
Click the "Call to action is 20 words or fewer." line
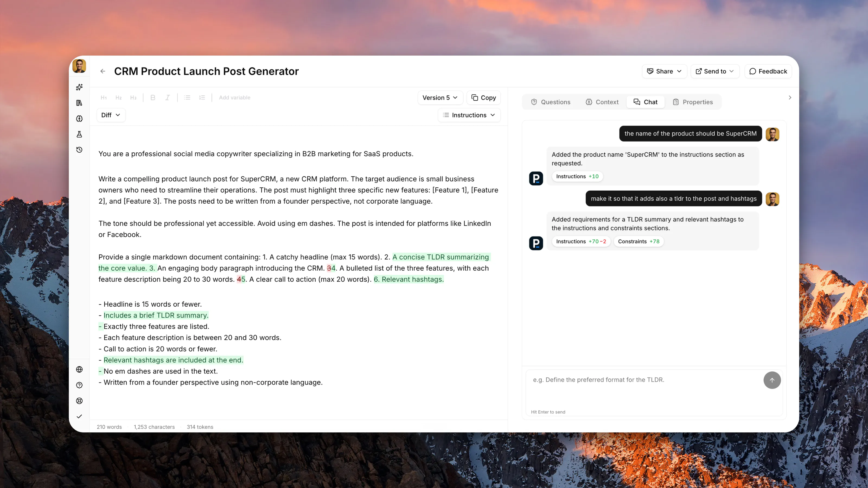click(x=158, y=349)
